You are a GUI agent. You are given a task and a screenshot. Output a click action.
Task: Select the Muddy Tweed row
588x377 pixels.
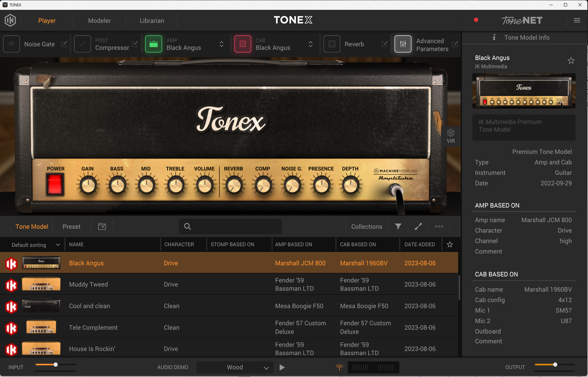coord(229,284)
